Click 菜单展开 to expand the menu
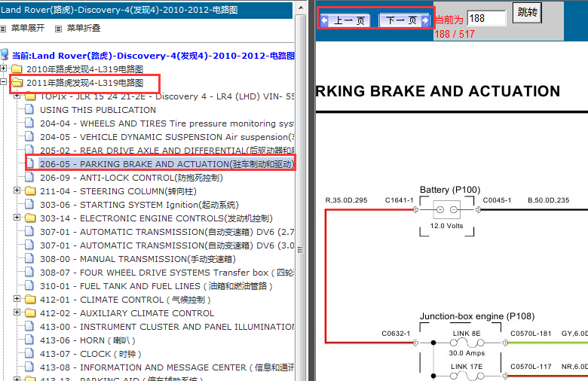 point(28,28)
